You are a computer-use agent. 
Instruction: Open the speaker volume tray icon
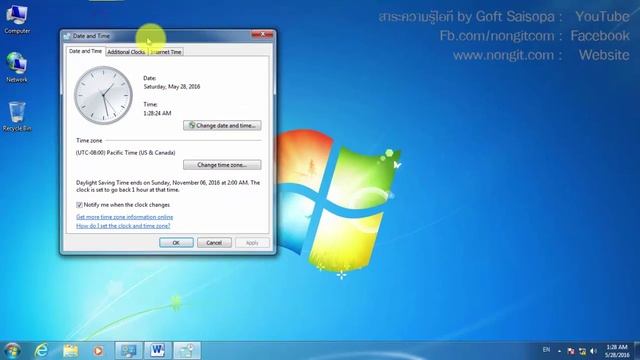593,351
